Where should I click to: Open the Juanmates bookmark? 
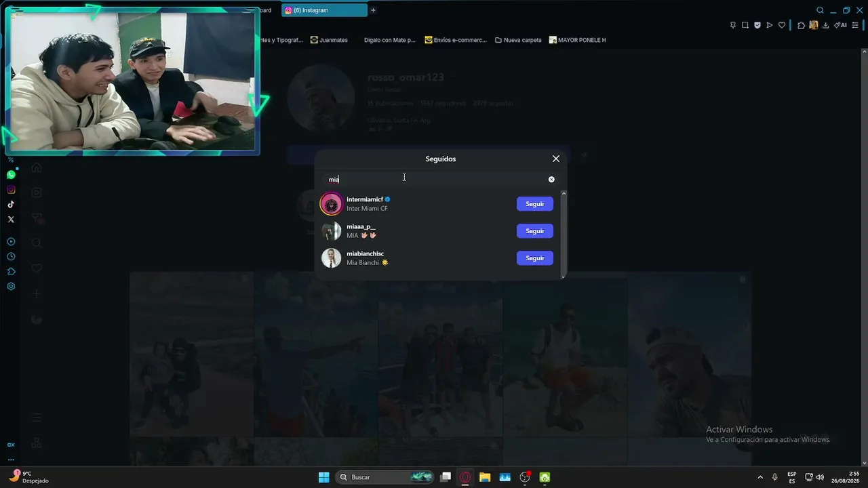pyautogui.click(x=329, y=40)
